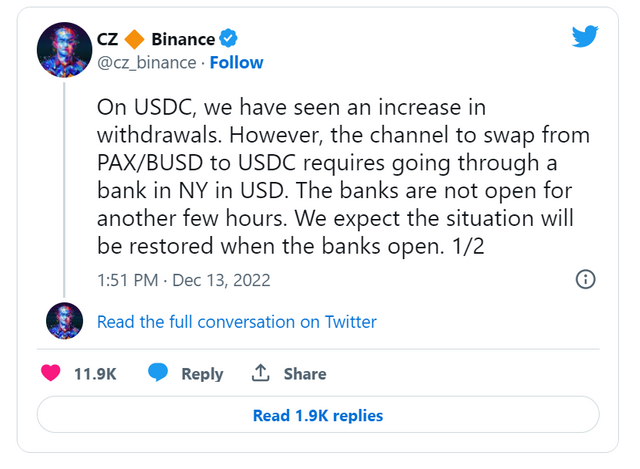Click the Share text label
640x469 pixels.
[304, 374]
